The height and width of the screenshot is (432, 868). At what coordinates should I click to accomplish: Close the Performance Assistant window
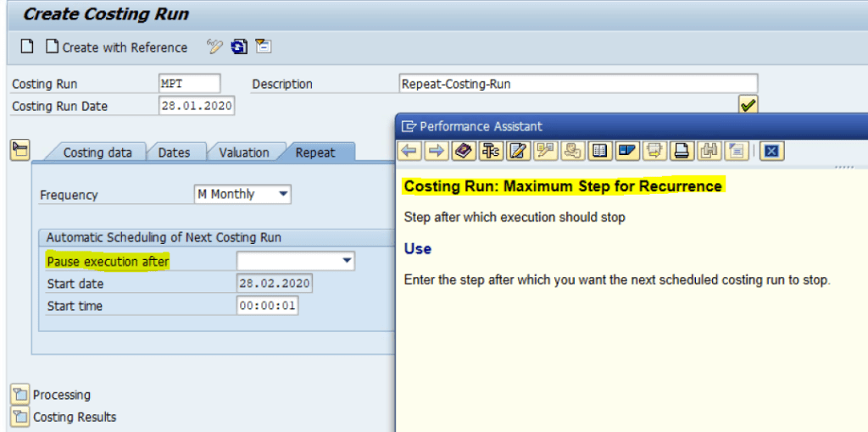pyautogui.click(x=771, y=151)
